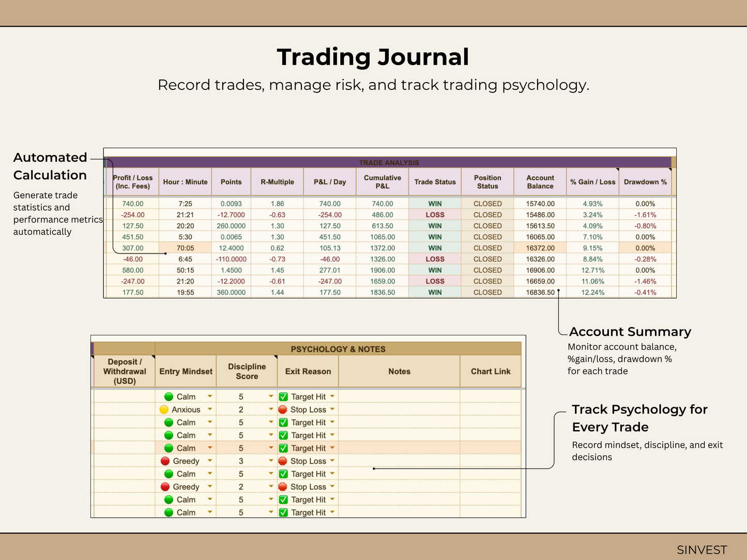Click the 580.00 profit / loss cell
The image size is (747, 560).
click(132, 270)
